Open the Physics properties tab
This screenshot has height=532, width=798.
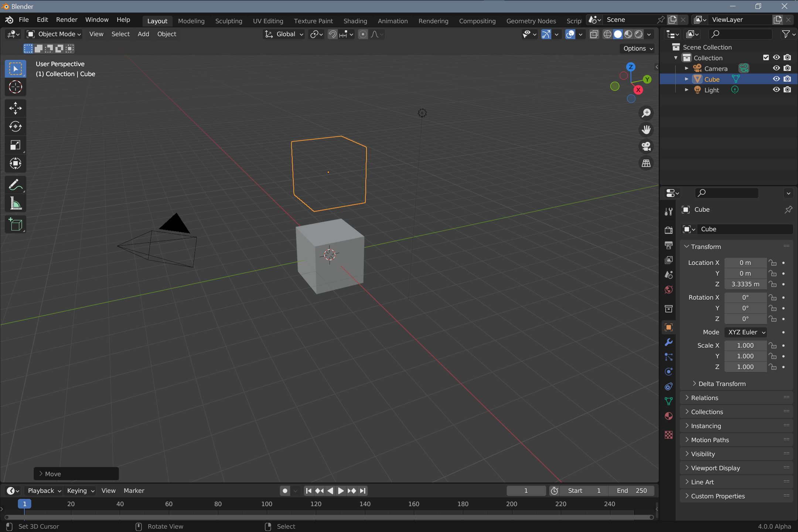coord(668,372)
